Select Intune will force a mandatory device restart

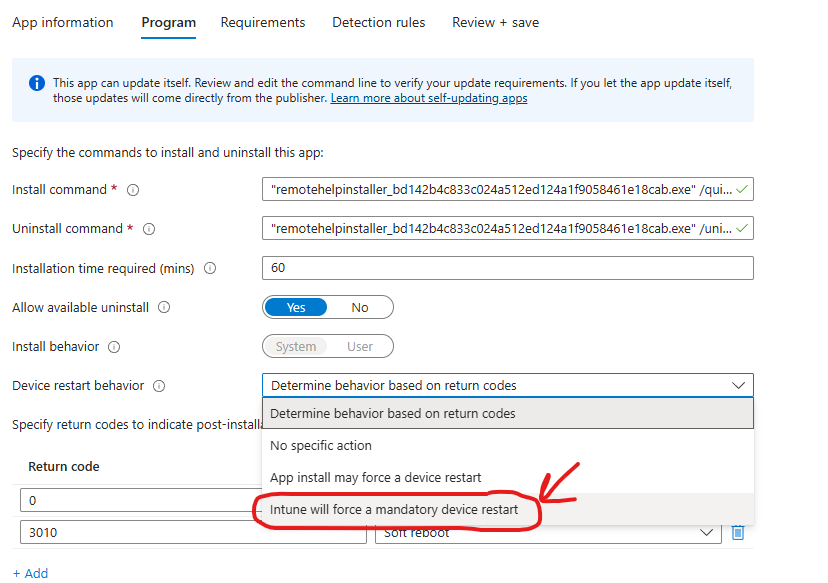point(507,509)
